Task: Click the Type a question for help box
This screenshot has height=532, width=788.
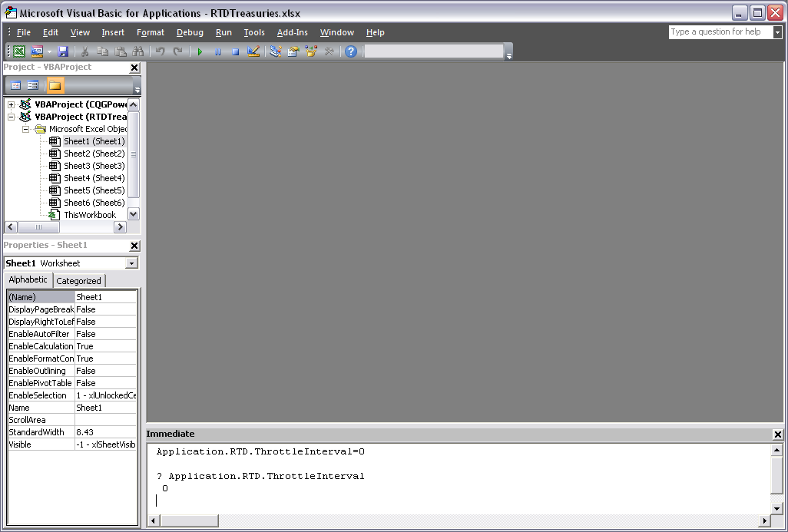Action: coord(720,32)
